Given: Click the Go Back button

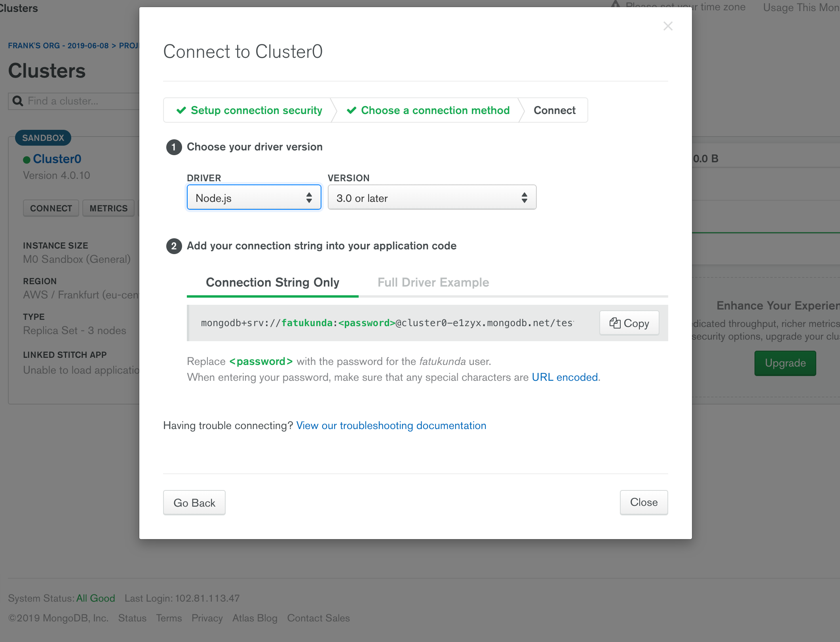Looking at the screenshot, I should [x=194, y=503].
